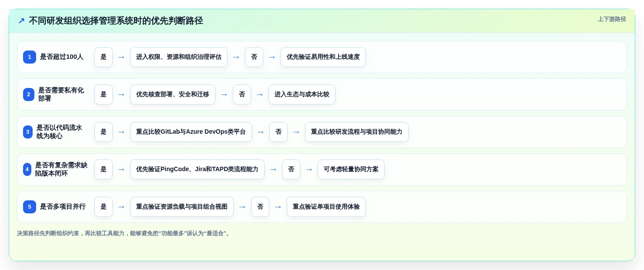The image size is (644, 270).
Task: Click 是 in the 是否超过100人 row
Action: [x=104, y=57]
